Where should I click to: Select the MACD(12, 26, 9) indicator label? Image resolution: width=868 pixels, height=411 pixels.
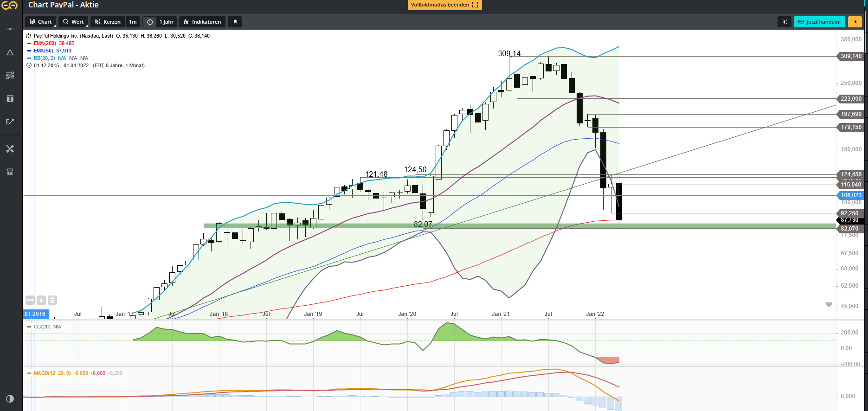(x=52, y=373)
